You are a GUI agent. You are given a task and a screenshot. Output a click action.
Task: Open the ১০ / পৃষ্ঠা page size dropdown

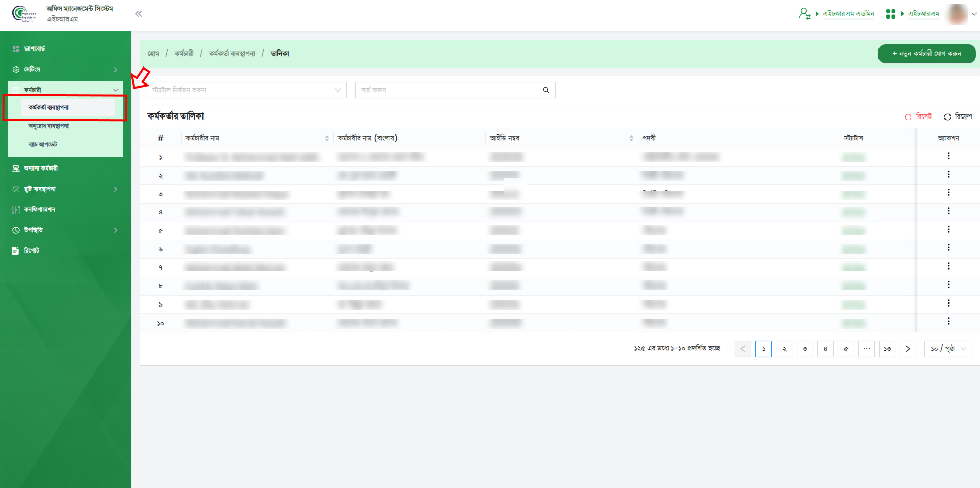(948, 349)
